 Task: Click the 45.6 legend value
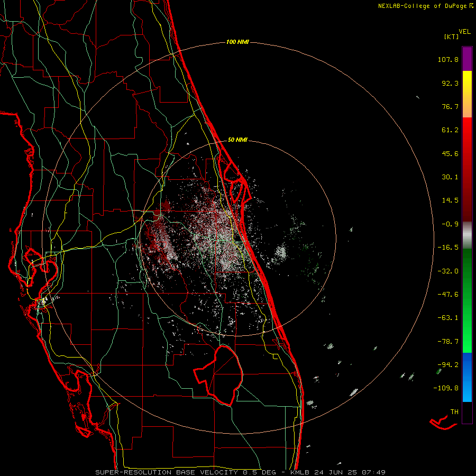[x=450, y=153]
